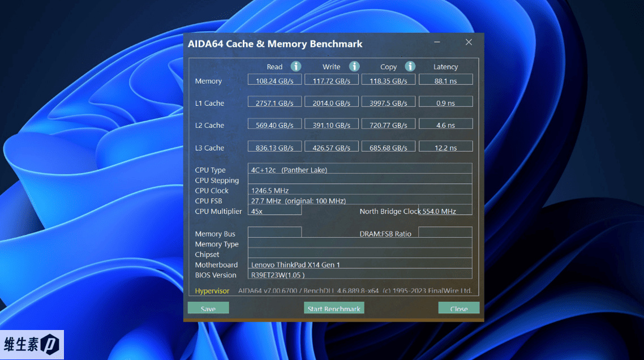644x360 pixels.
Task: Click the CPU Type field showing Panther Lake
Action: [360, 169]
